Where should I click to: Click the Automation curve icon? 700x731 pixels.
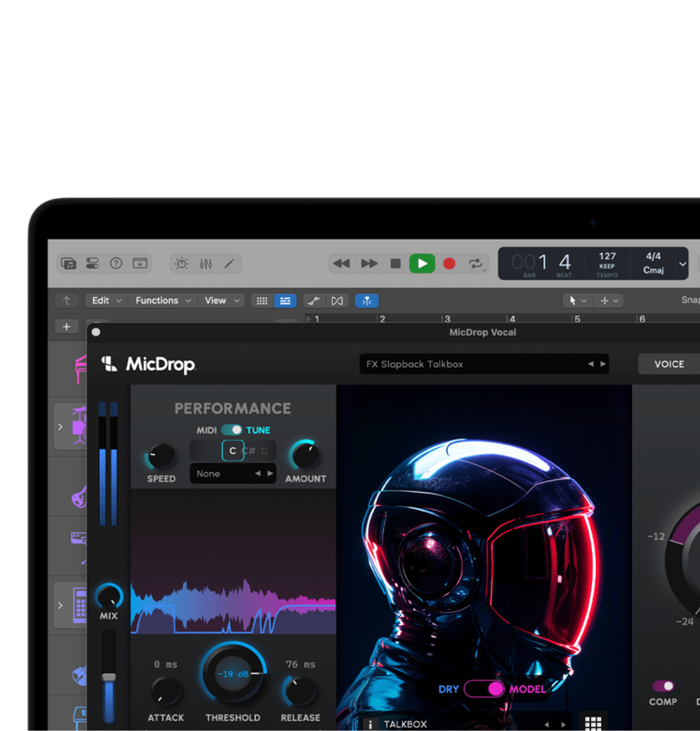point(314,301)
